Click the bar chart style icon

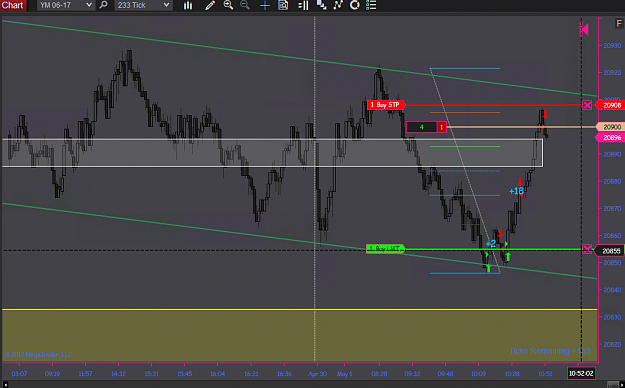click(x=188, y=5)
